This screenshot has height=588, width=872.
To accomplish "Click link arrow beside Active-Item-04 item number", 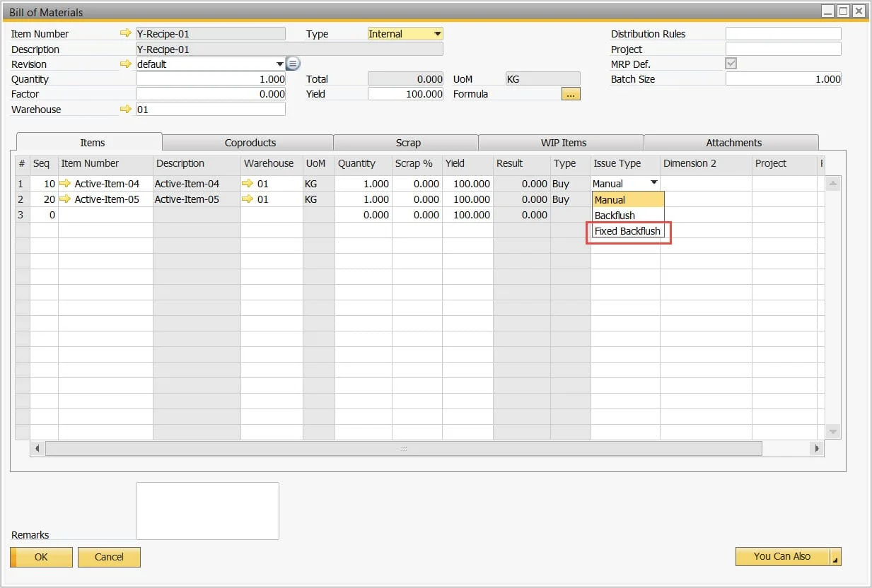I will click(x=66, y=184).
